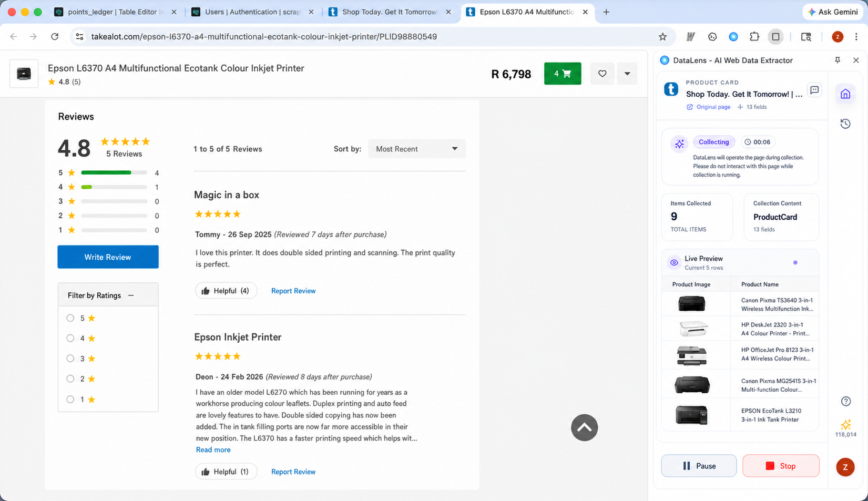The height and width of the screenshot is (501, 868).
Task: Click the 5 star rating distribution bar
Action: coord(114,172)
